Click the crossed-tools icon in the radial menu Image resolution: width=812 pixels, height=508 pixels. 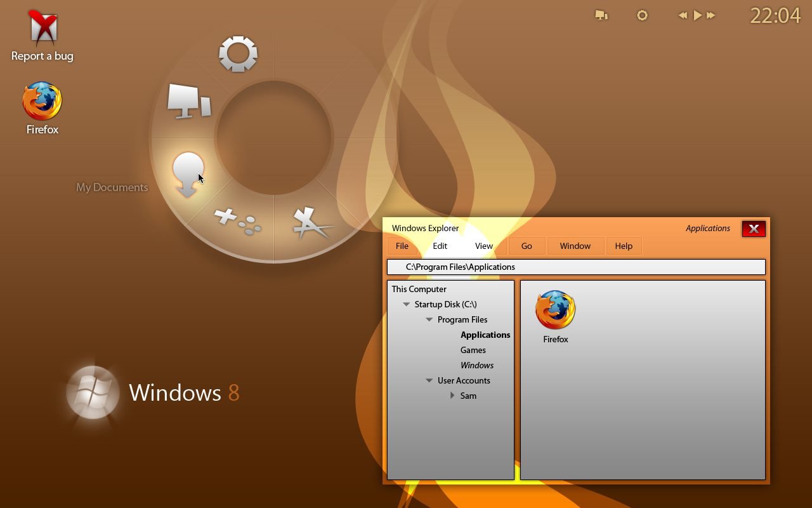tap(310, 224)
